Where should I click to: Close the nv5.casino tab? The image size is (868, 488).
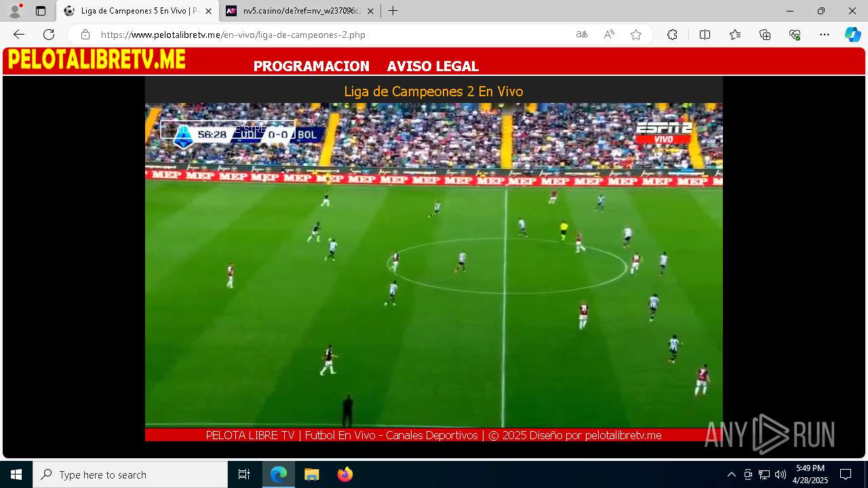[x=370, y=11]
